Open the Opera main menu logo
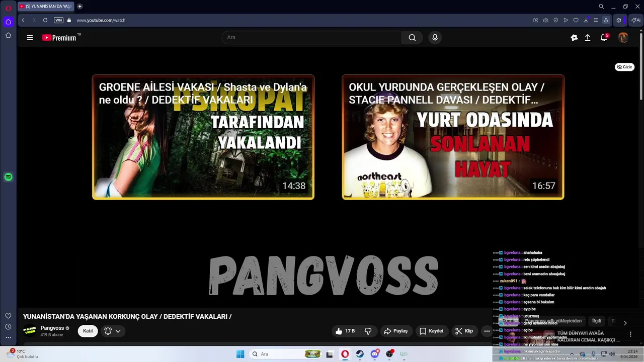Screen dimensions: 644x362 8,8
